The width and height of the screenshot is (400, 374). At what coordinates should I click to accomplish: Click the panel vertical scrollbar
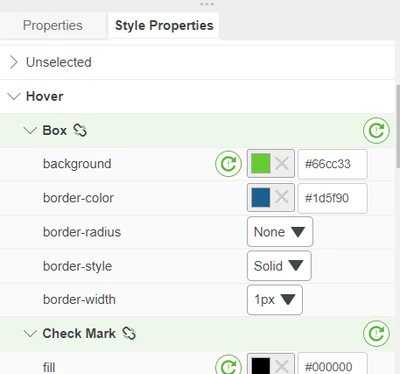pyautogui.click(x=398, y=127)
